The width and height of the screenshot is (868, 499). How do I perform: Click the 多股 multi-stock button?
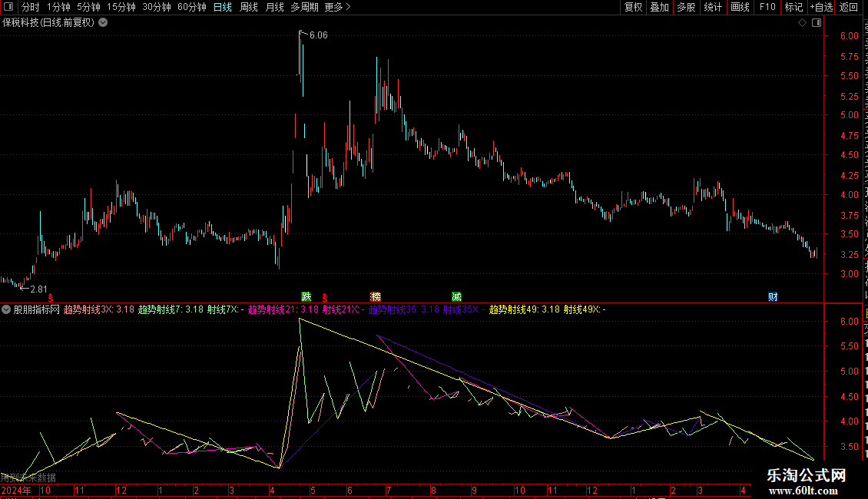click(687, 7)
